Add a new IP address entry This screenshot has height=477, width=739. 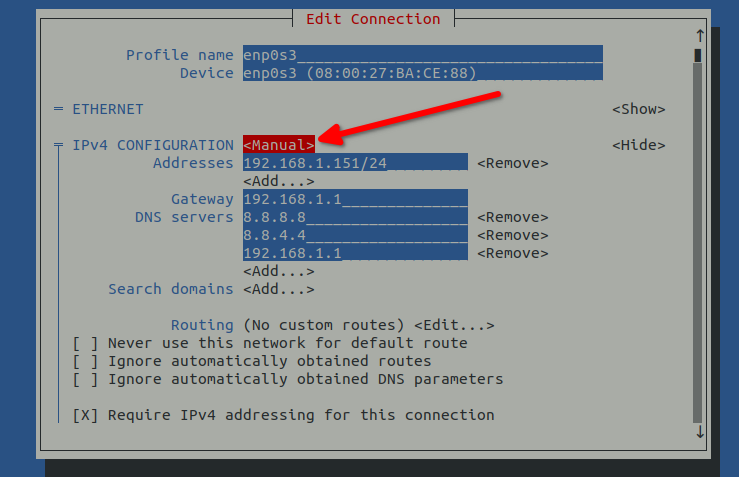[278, 181]
